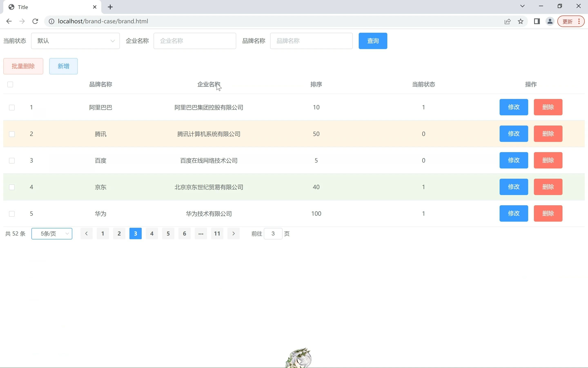Screen dimensions: 588x368
Task: Check the row for 华为
Action: coord(12,214)
